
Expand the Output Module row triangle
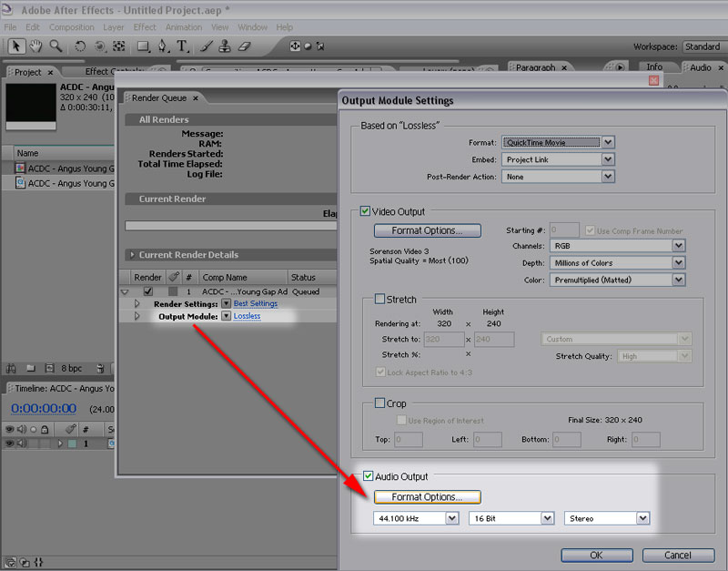pyautogui.click(x=137, y=316)
